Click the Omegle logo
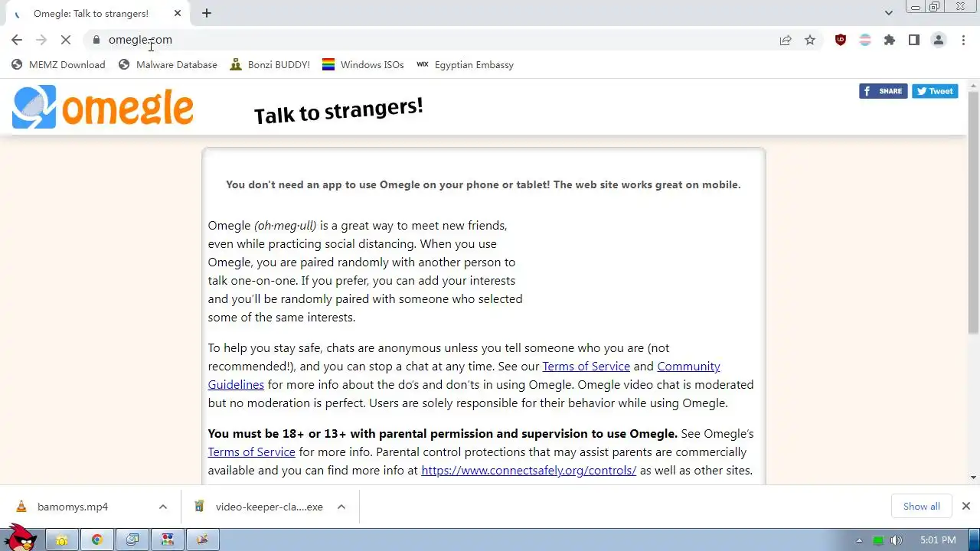This screenshot has height=551, width=980. [103, 107]
